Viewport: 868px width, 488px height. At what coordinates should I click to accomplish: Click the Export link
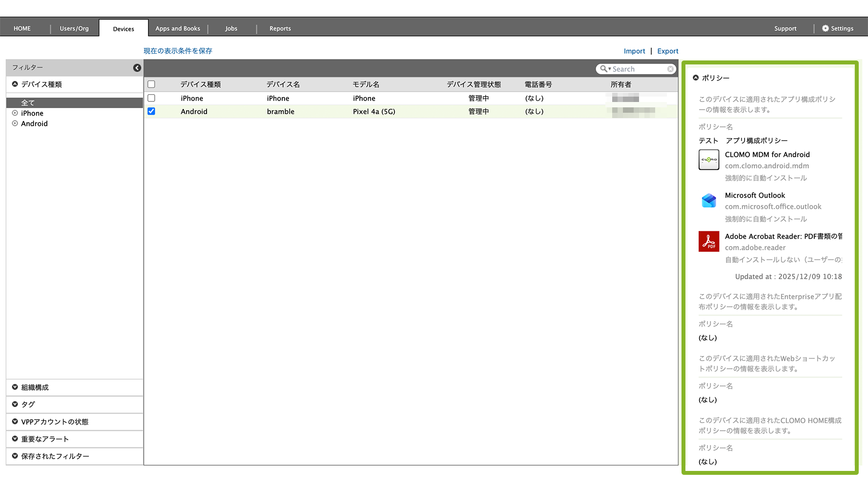667,51
